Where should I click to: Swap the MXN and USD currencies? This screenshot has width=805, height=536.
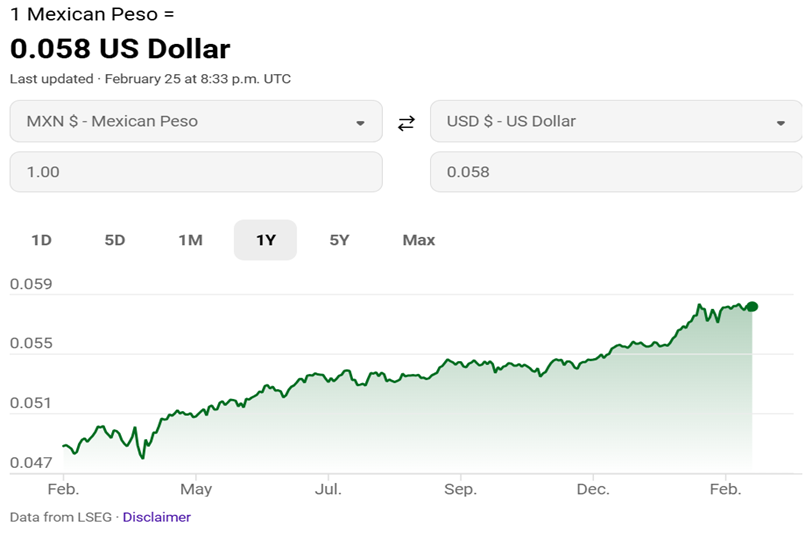[406, 123]
